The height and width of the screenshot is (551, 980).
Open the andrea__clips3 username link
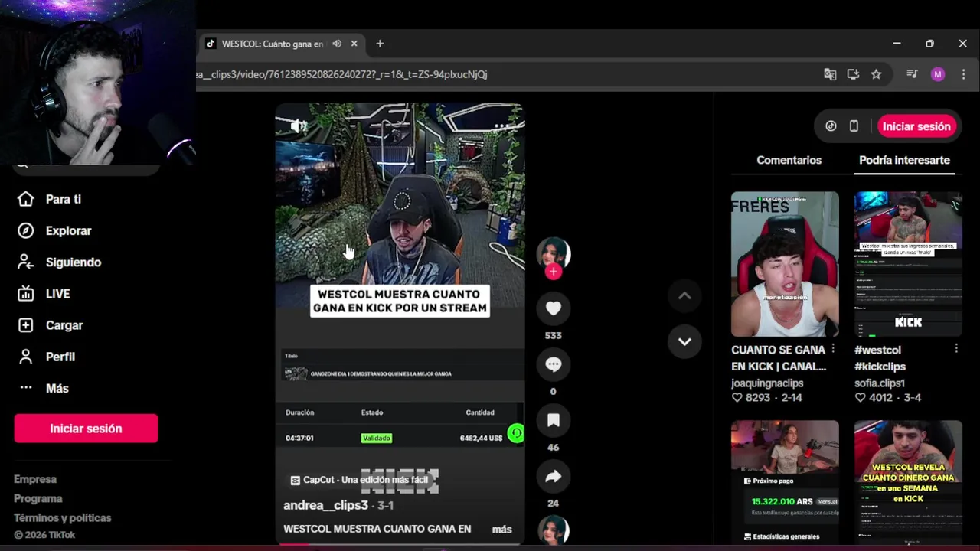pyautogui.click(x=325, y=505)
